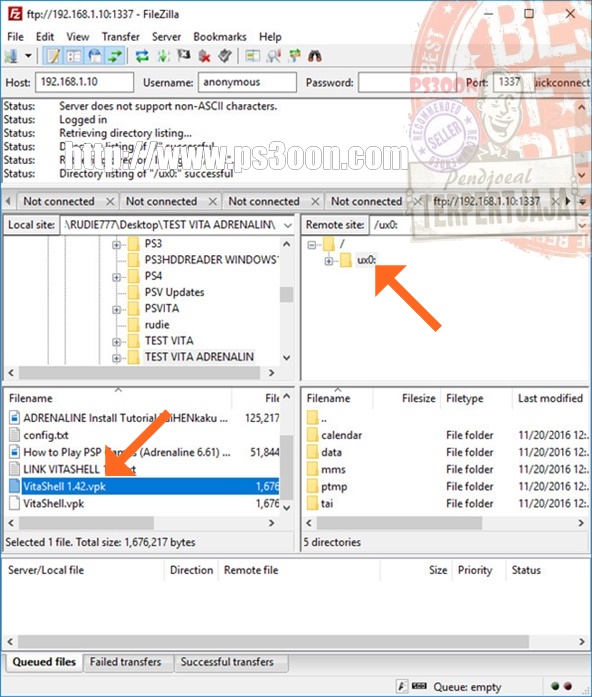
Task: Toggle remote directory tree display
Action: point(95,56)
